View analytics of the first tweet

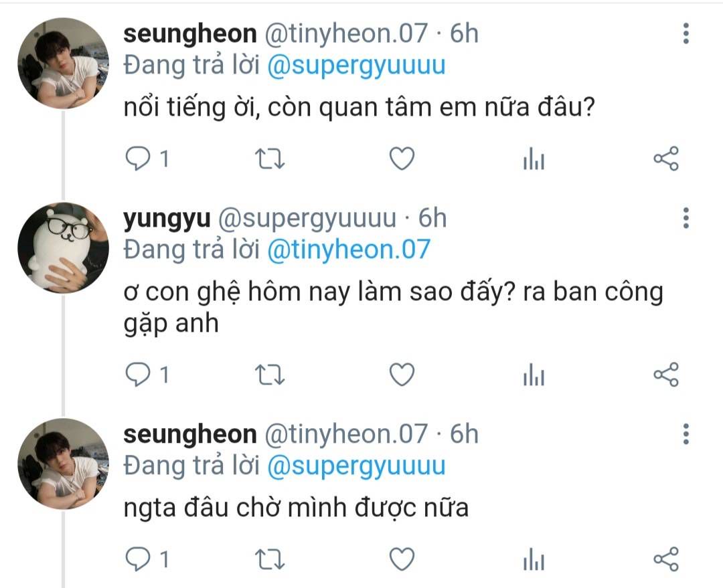click(534, 159)
